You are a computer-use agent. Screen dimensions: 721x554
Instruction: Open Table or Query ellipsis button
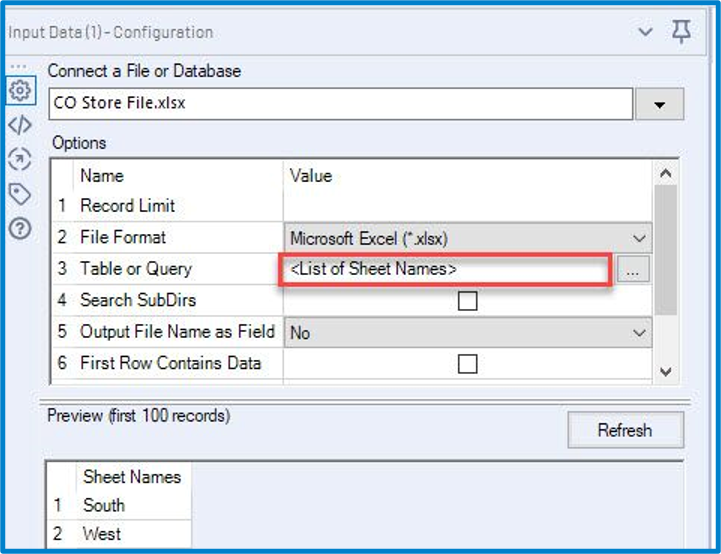pyautogui.click(x=633, y=269)
